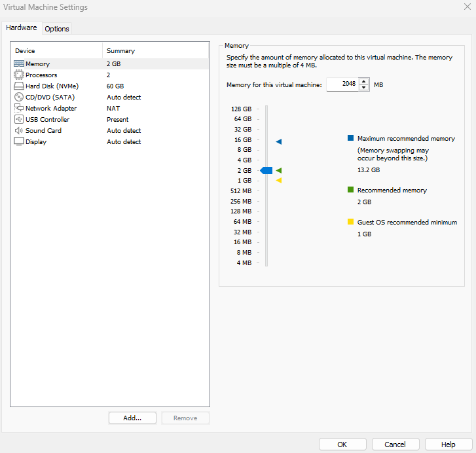
Task: Click the 512 MB slider label
Action: pos(241,191)
